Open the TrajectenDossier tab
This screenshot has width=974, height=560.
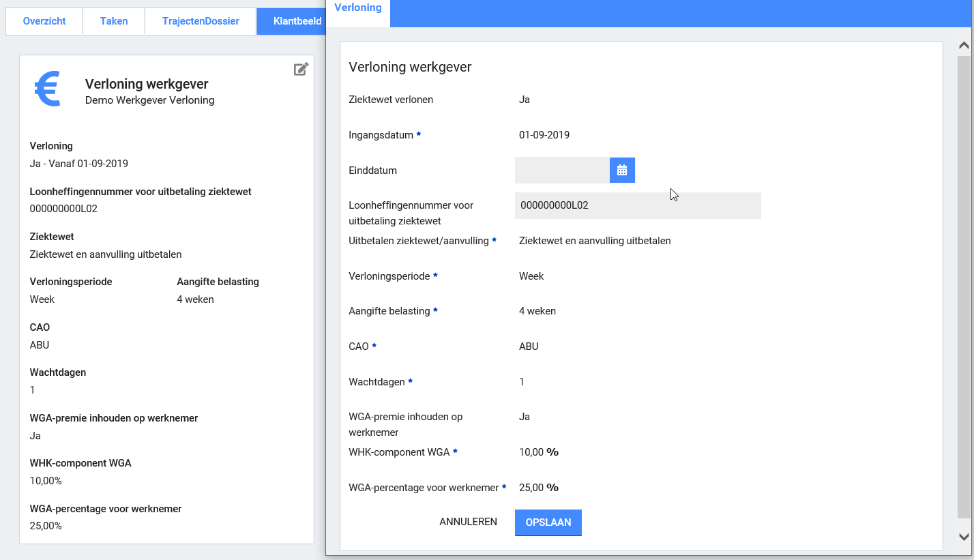(x=201, y=21)
